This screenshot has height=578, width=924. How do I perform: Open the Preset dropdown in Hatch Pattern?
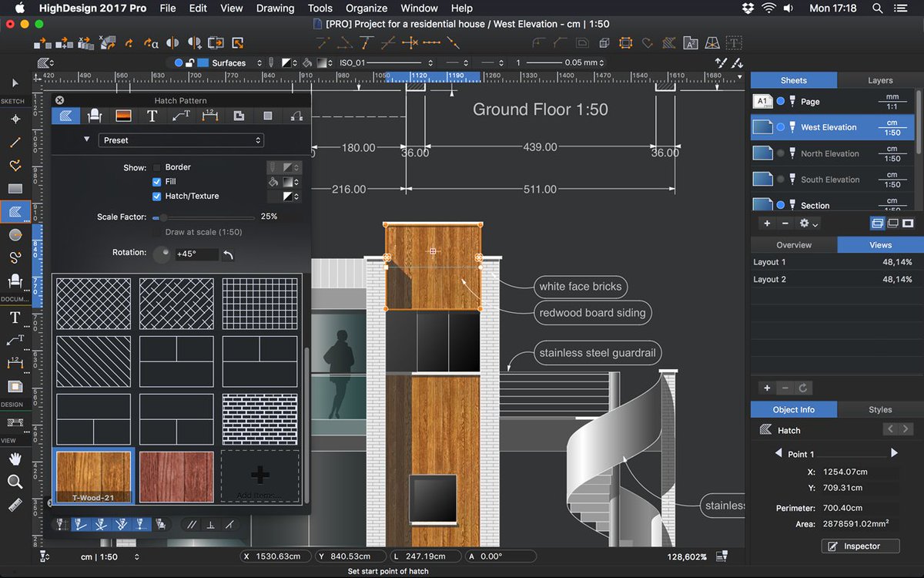point(181,140)
